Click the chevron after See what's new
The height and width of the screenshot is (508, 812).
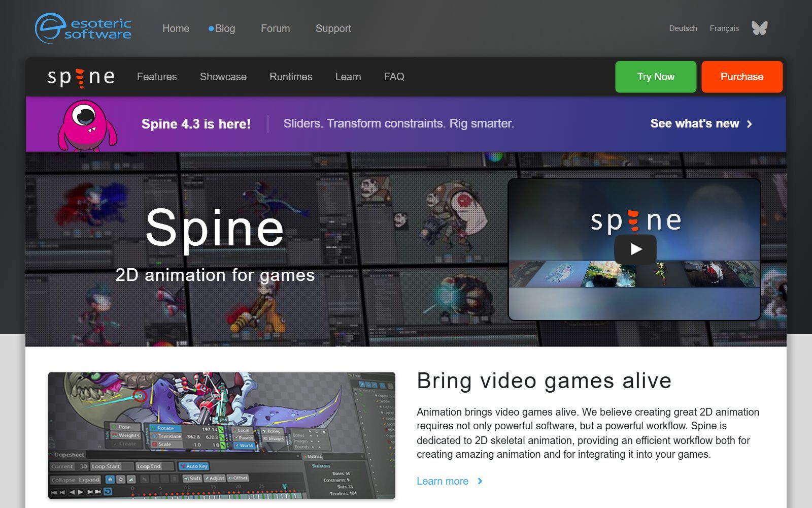point(750,124)
